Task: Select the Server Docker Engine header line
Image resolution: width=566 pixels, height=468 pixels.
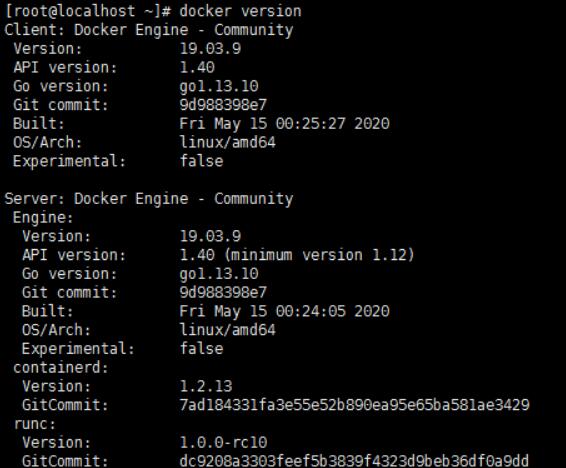Action: tap(149, 199)
